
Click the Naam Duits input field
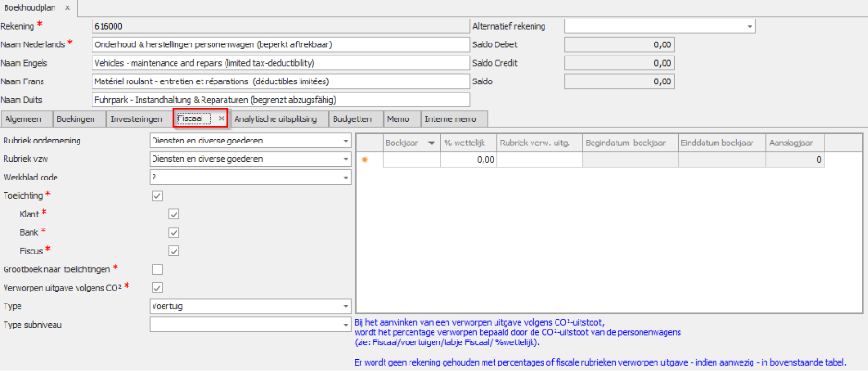point(281,100)
